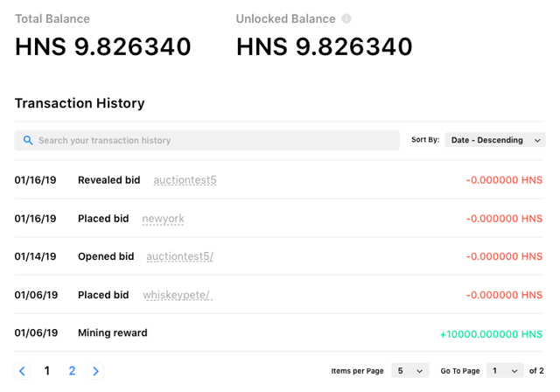Click the Mining reward transaction label

pyautogui.click(x=113, y=332)
